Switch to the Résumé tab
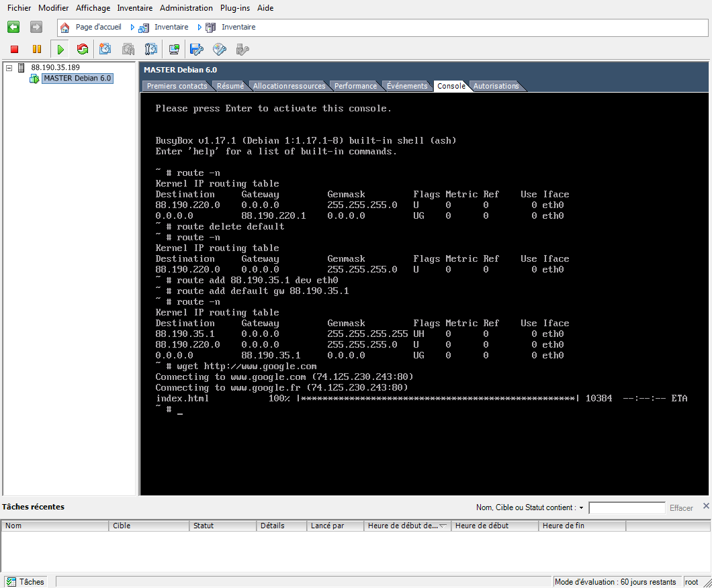Viewport: 712px width, 588px height. [x=230, y=86]
